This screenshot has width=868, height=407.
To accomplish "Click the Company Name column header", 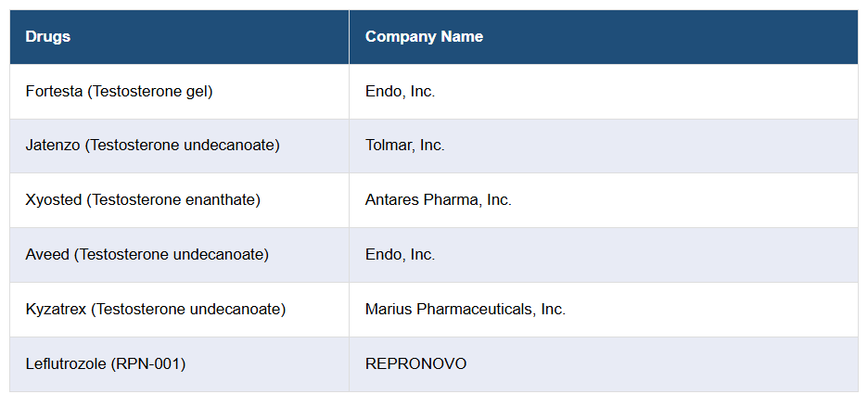I will click(424, 37).
